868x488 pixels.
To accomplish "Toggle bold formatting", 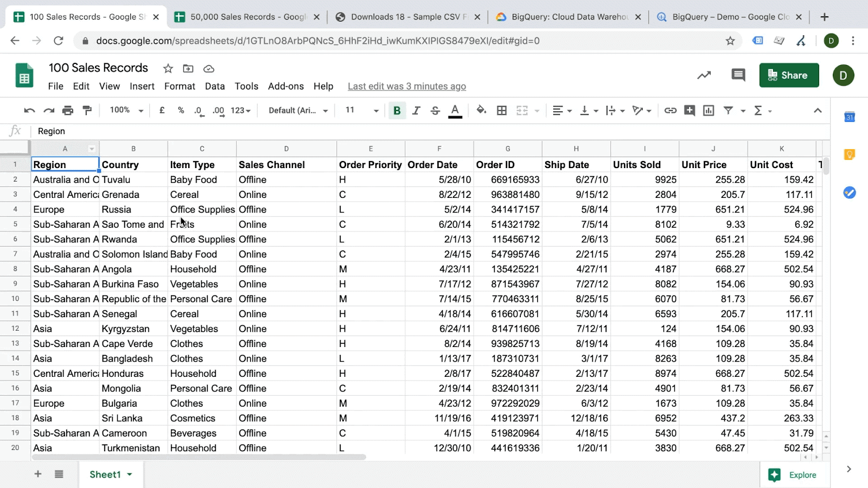I will [397, 110].
